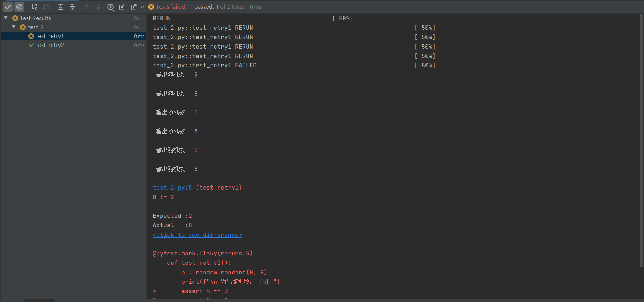
Task: Sort tests alphabetically with the A-Z icon
Action: pyautogui.click(x=34, y=7)
